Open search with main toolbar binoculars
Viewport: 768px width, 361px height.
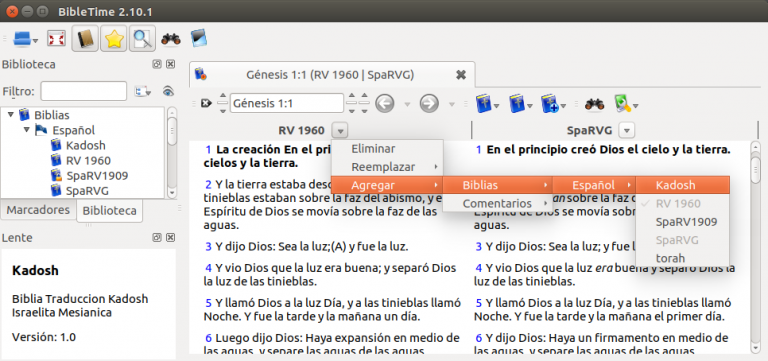coord(171,39)
